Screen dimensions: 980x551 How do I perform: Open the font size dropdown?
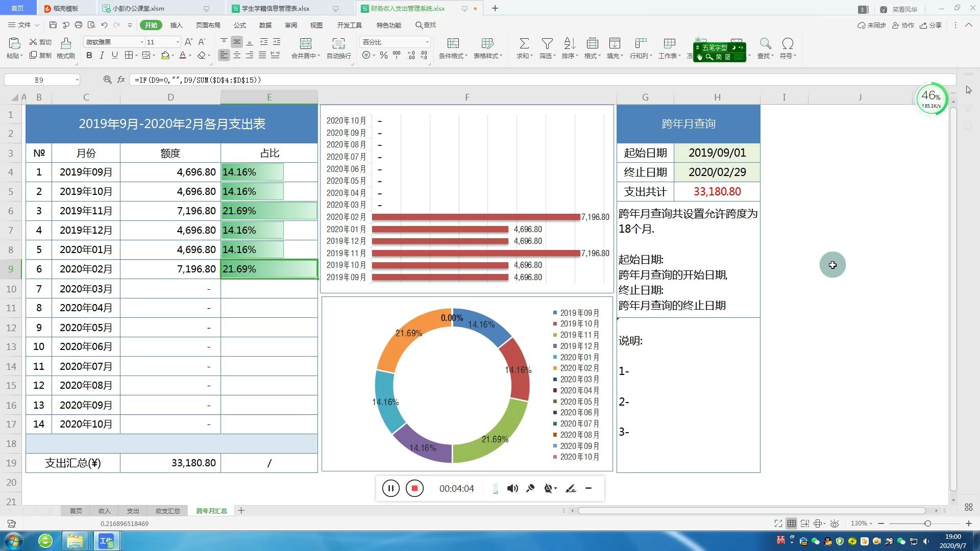(178, 42)
